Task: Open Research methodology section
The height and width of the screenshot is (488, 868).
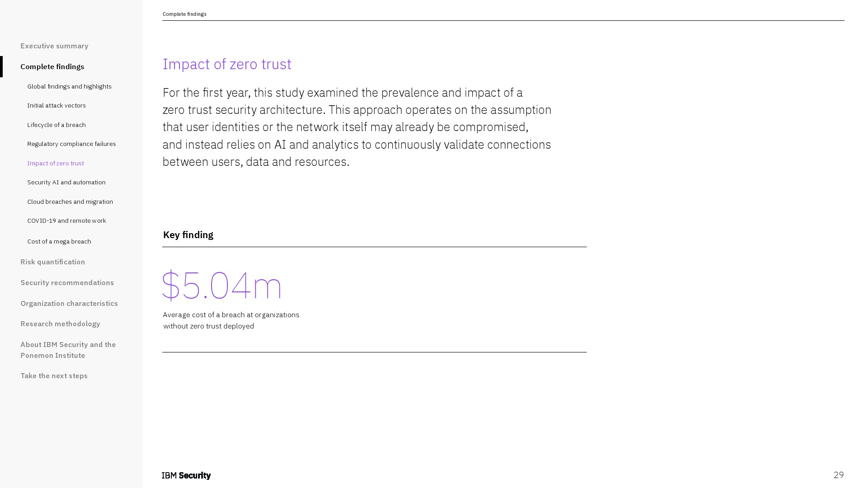Action: point(60,324)
